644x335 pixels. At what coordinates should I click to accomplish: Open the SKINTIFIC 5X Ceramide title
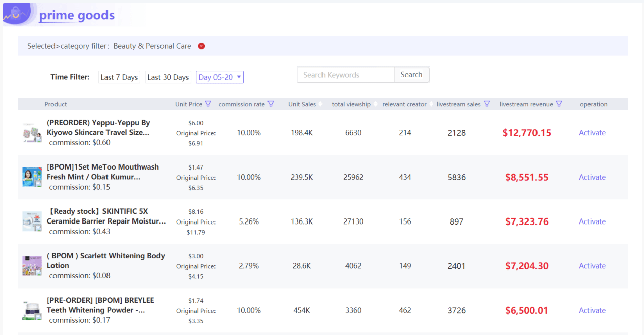point(106,216)
